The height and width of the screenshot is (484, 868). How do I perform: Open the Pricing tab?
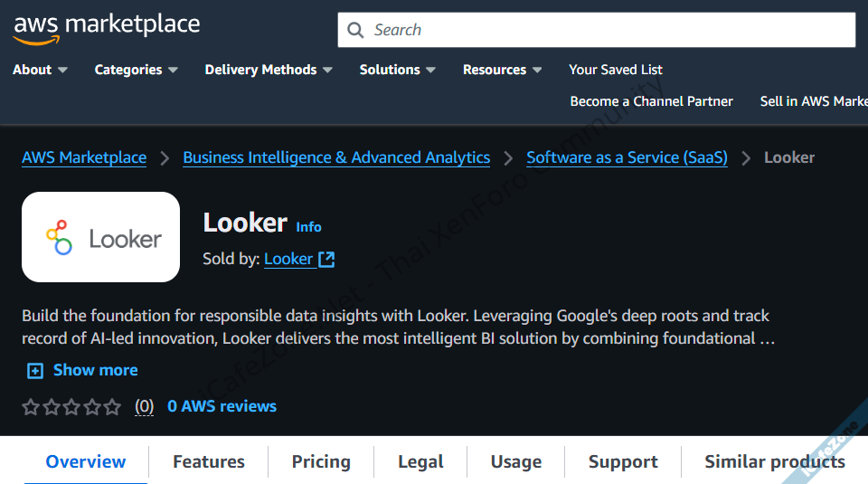click(321, 461)
